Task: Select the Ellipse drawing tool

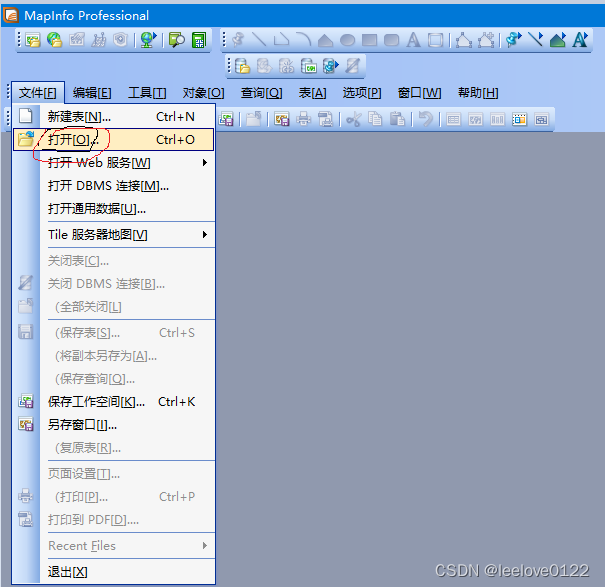Action: pos(347,40)
